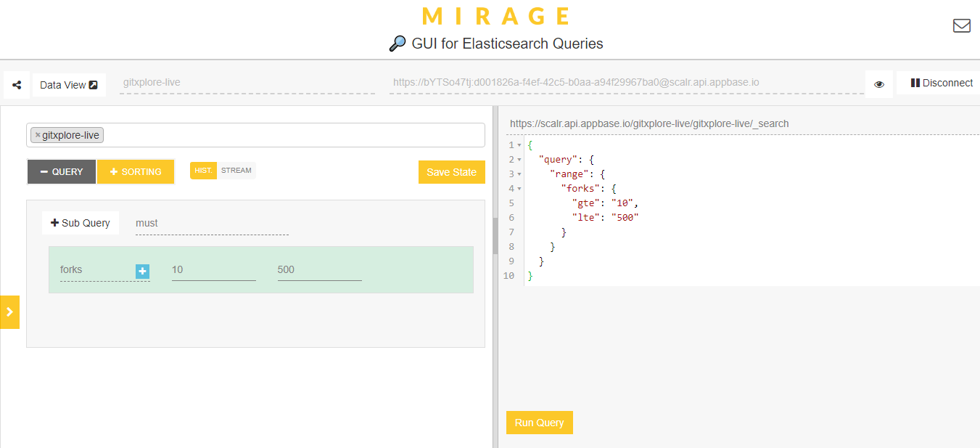Viewport: 980px width, 448px height.
Task: Switch to HIST. mode
Action: coord(204,171)
